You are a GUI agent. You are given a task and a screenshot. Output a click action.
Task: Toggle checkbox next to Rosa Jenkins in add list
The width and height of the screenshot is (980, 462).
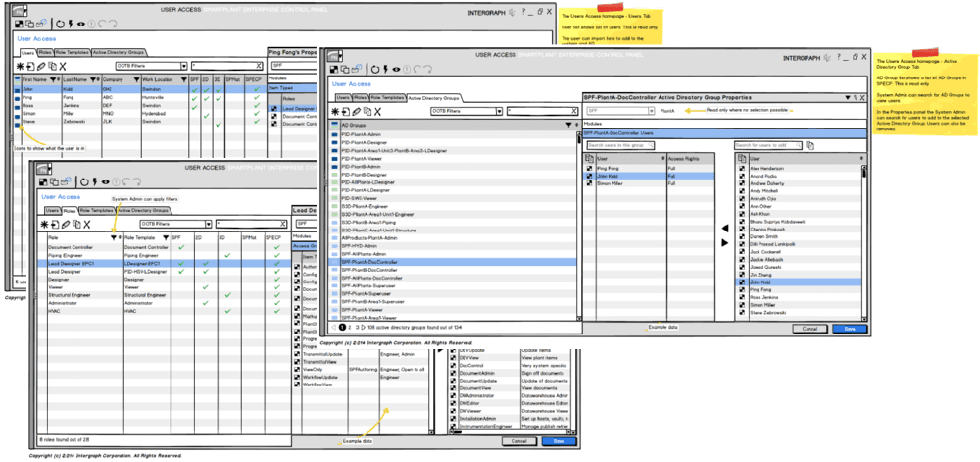741,297
